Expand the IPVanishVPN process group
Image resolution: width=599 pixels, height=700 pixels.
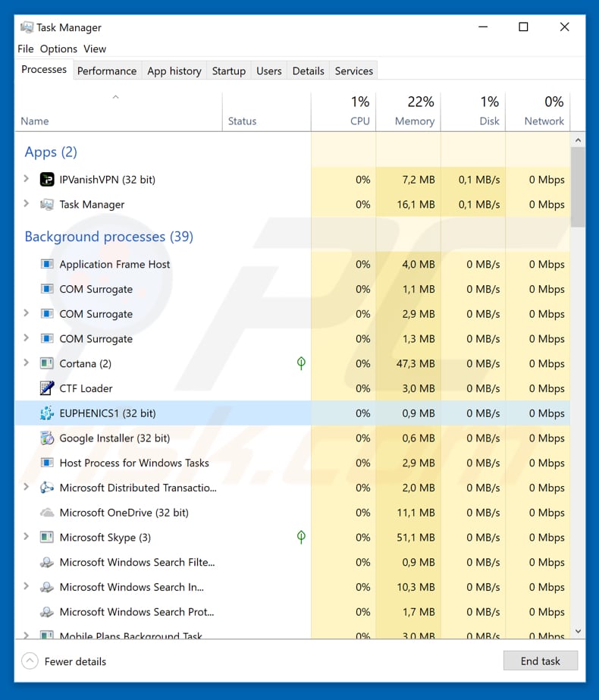pyautogui.click(x=27, y=179)
